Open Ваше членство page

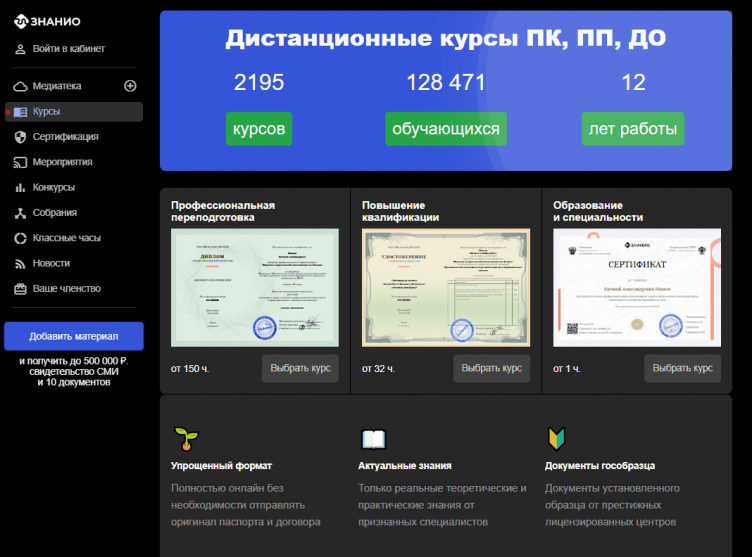click(x=67, y=289)
